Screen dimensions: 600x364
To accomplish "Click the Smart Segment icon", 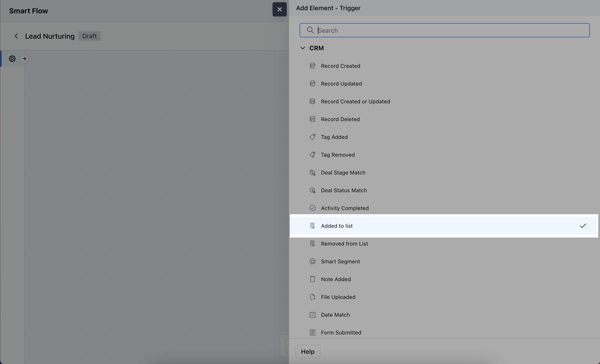I will [x=312, y=261].
